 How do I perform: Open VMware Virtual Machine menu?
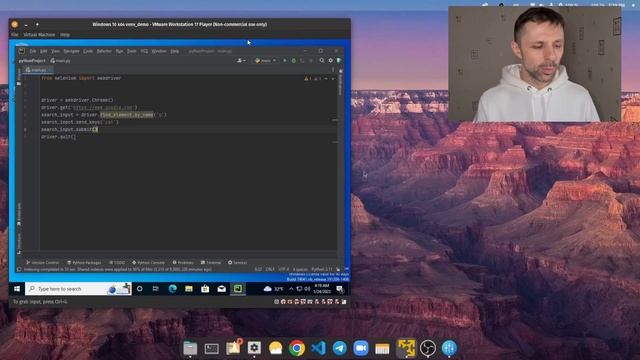tap(39, 35)
